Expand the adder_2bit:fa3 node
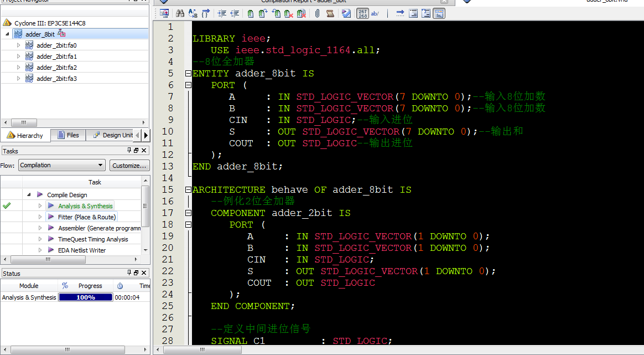 tap(18, 79)
